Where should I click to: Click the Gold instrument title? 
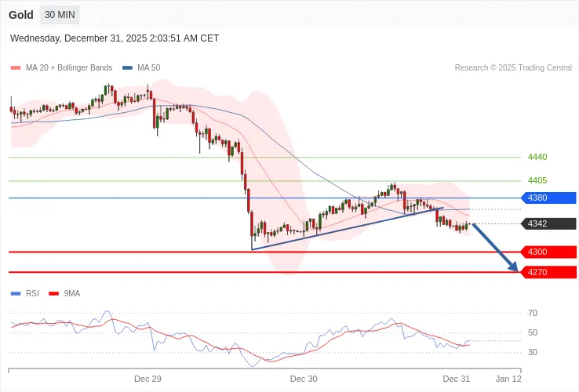(22, 15)
